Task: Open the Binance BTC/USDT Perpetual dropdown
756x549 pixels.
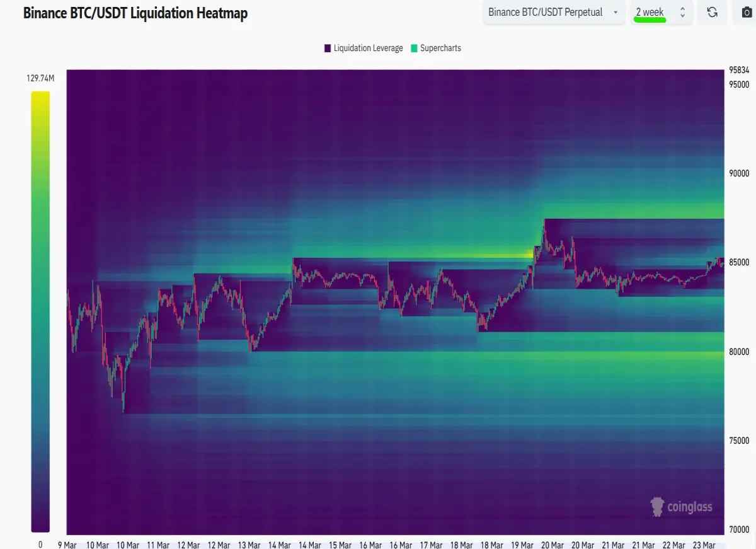Action: (554, 13)
